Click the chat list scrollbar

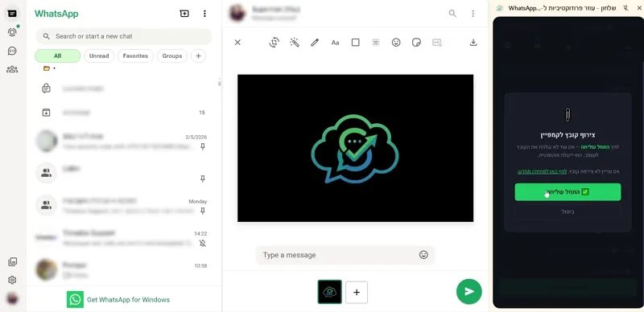click(x=219, y=83)
